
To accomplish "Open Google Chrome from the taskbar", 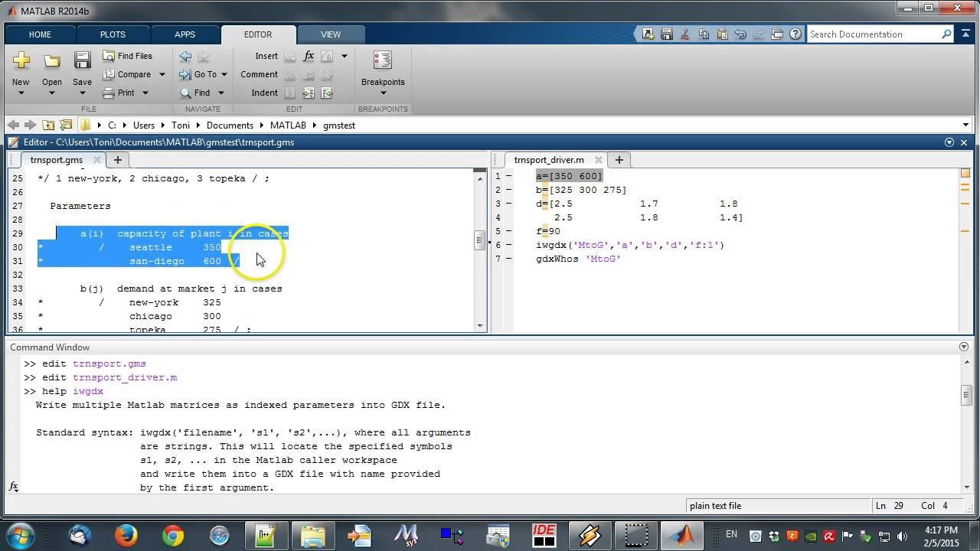I will (x=173, y=535).
